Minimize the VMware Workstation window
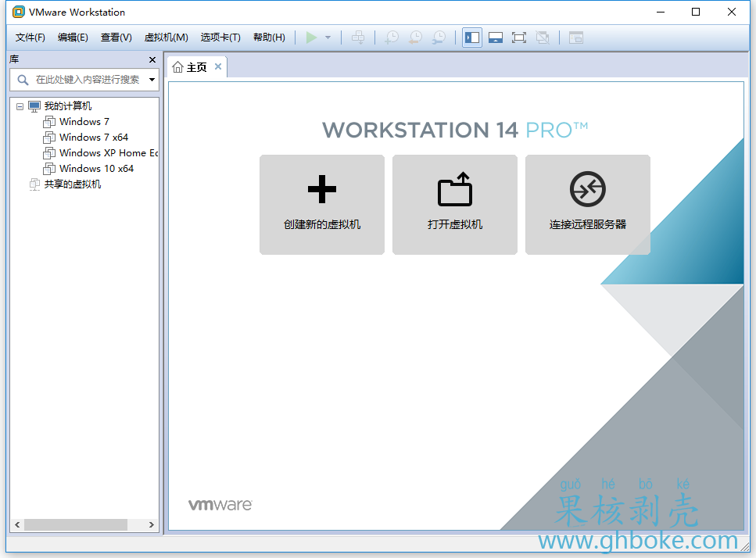The image size is (756, 558). point(661,12)
